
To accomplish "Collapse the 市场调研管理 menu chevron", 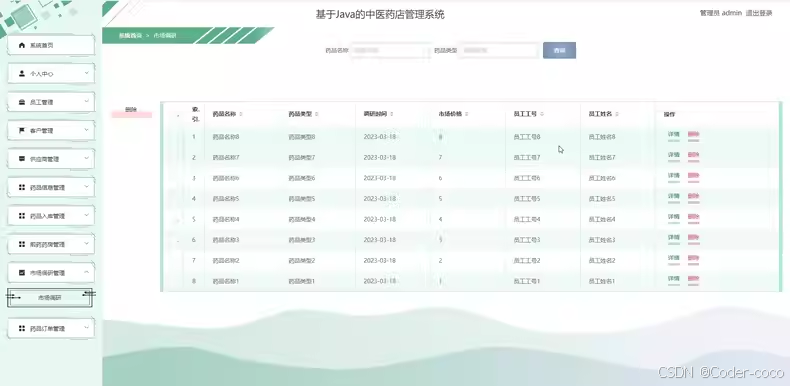I will coord(86,272).
